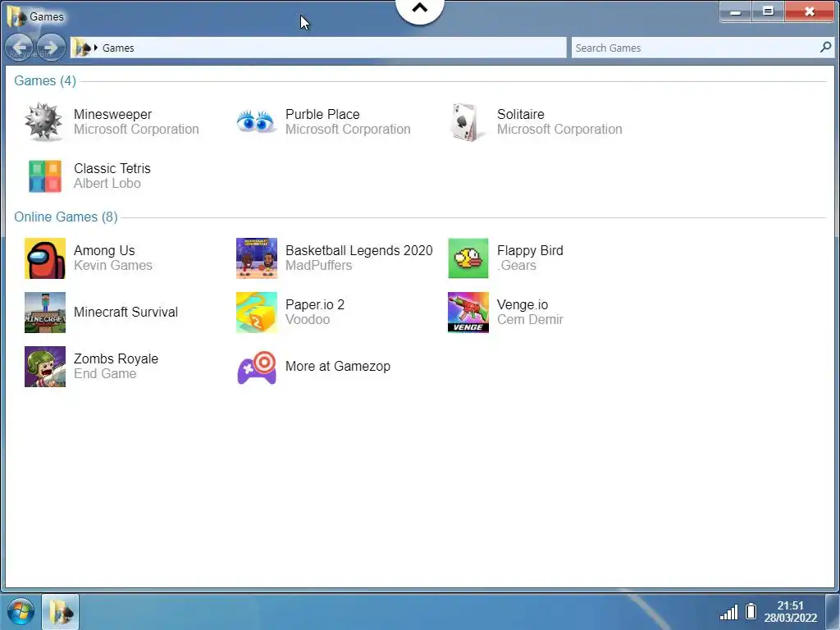Select the Purble Place label
This screenshot has height=630, width=840.
pos(322,115)
